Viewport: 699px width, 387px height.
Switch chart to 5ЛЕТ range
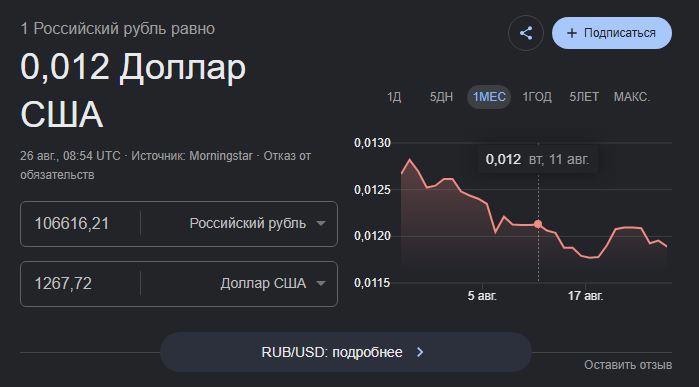pyautogui.click(x=584, y=97)
